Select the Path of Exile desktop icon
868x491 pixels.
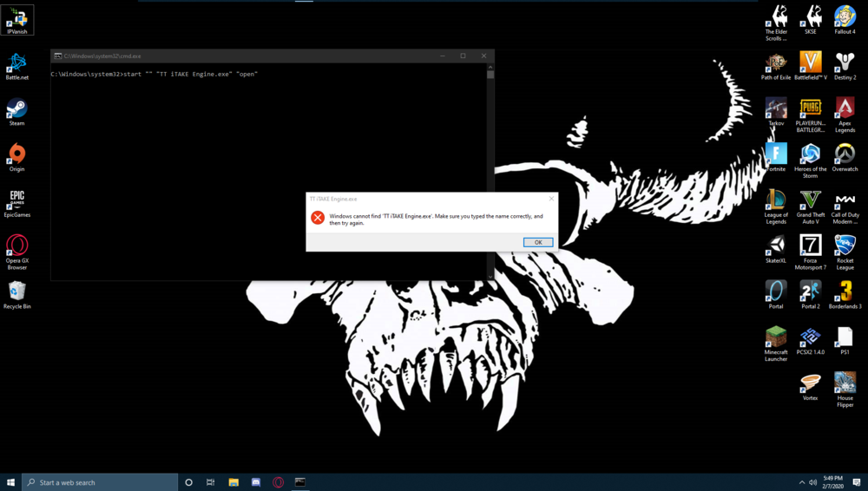pos(776,66)
